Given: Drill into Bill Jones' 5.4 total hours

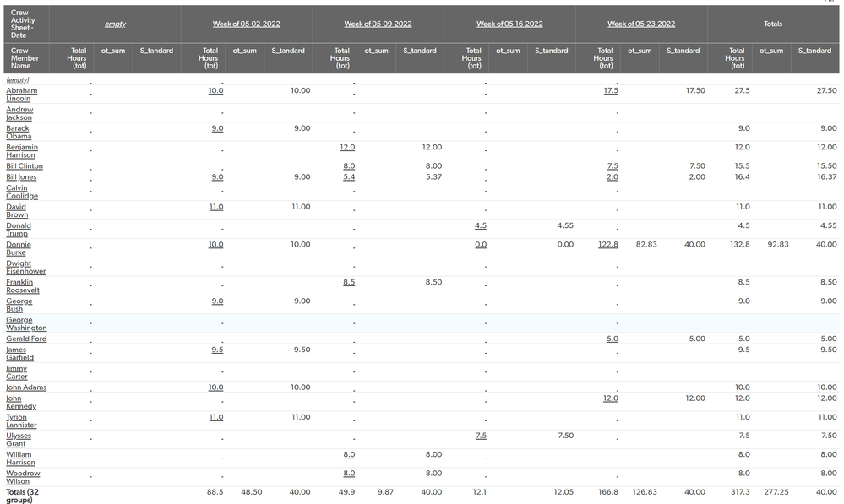Looking at the screenshot, I should point(349,177).
